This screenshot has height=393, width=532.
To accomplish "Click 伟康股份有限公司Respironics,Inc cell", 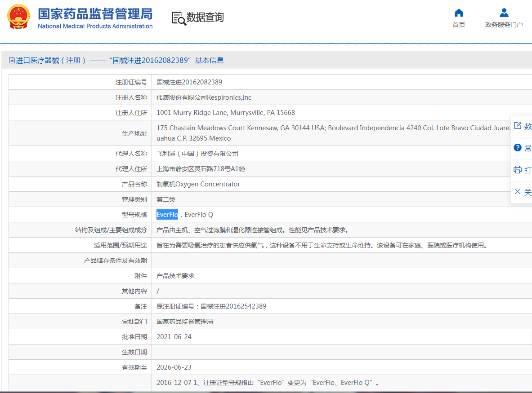I will click(x=204, y=97).
